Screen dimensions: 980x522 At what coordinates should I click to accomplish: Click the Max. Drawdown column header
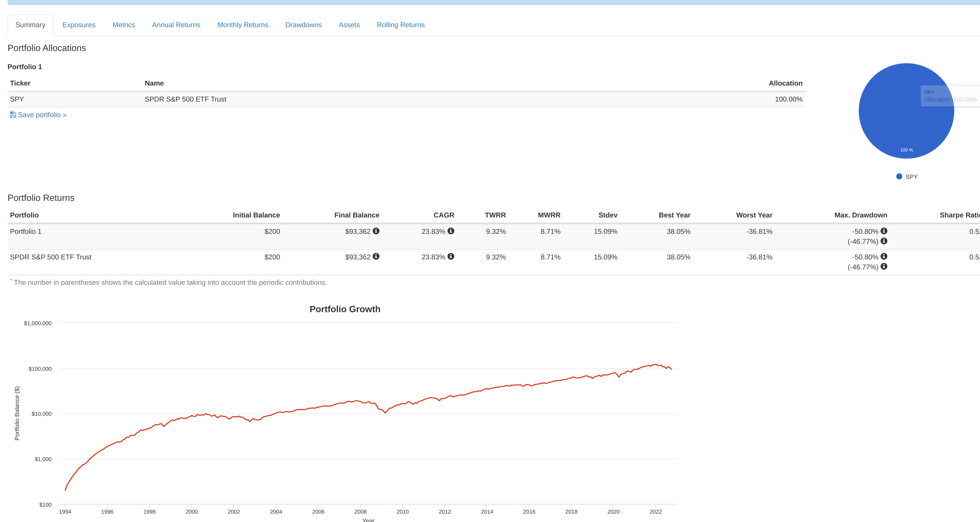click(861, 215)
